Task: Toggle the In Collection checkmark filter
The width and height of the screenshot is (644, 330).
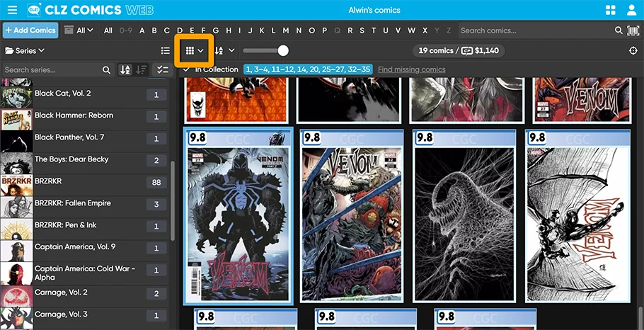Action: pyautogui.click(x=185, y=69)
